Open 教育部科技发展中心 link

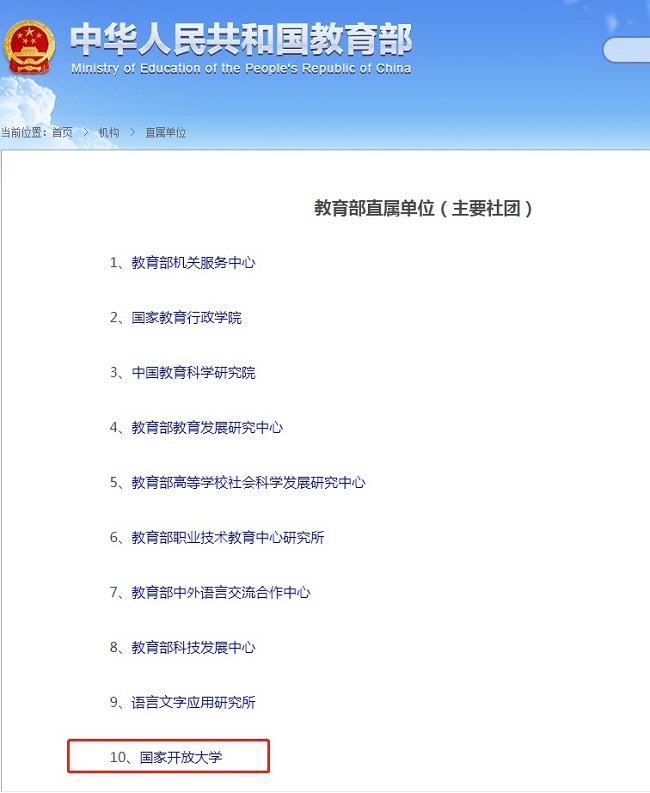coord(193,648)
